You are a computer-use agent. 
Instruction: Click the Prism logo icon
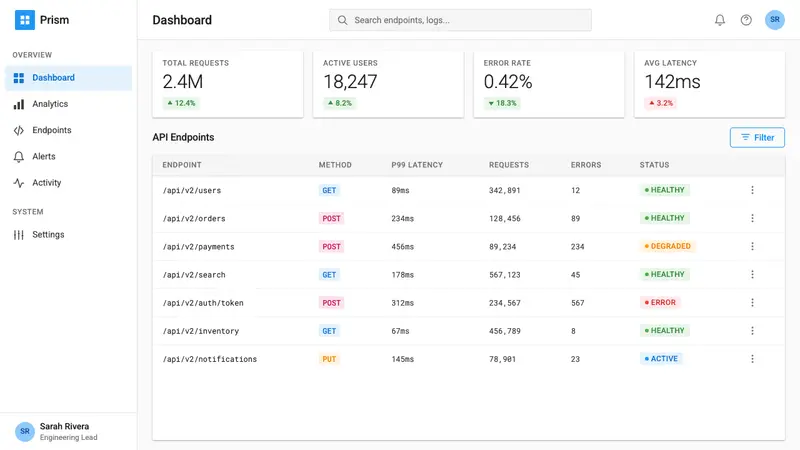point(24,20)
